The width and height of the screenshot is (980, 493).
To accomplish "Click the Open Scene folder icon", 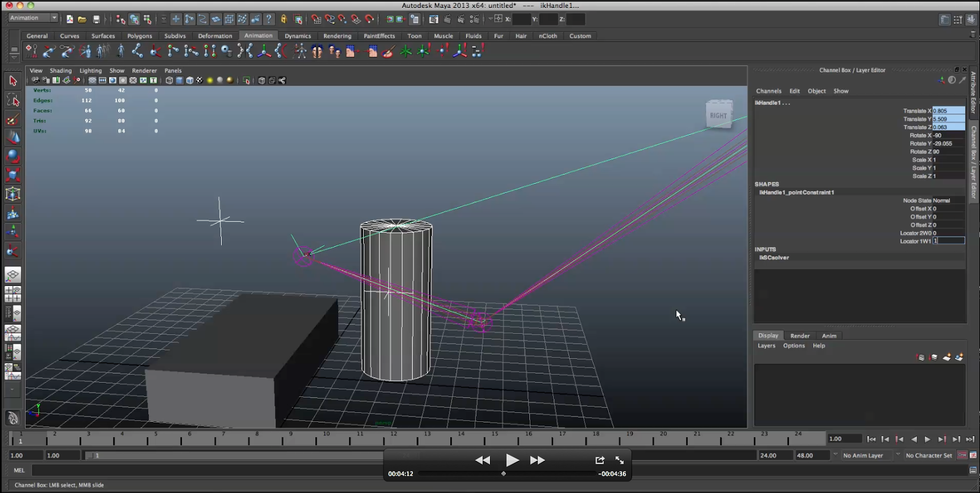I will pos(82,19).
